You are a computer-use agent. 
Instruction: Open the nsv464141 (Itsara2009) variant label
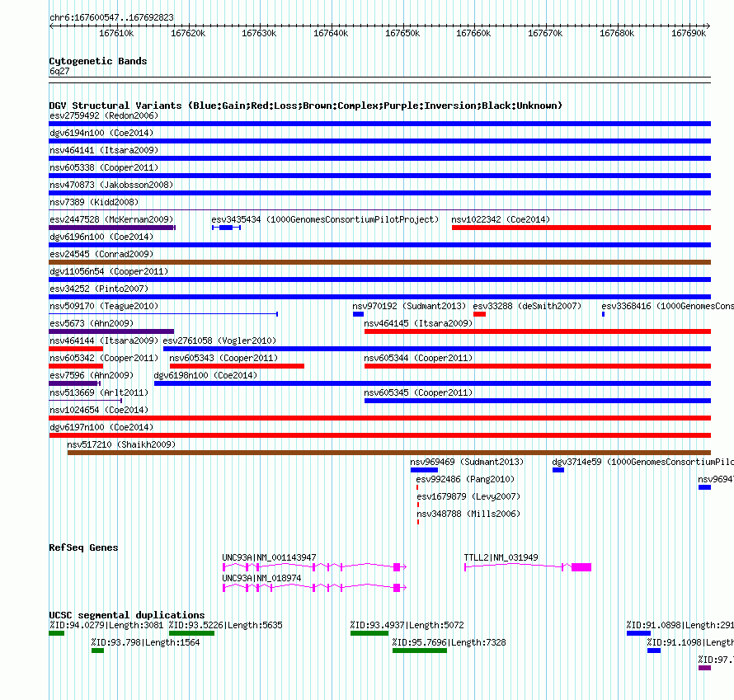104,150
